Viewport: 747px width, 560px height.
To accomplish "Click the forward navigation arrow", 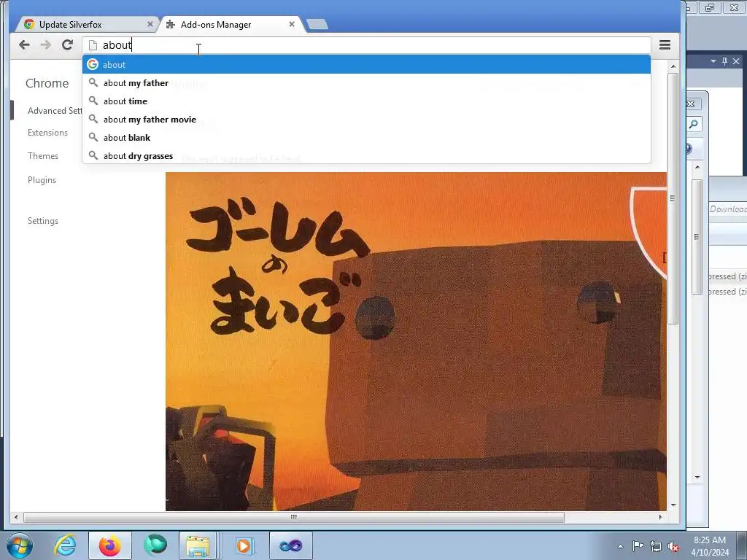I will tap(46, 44).
